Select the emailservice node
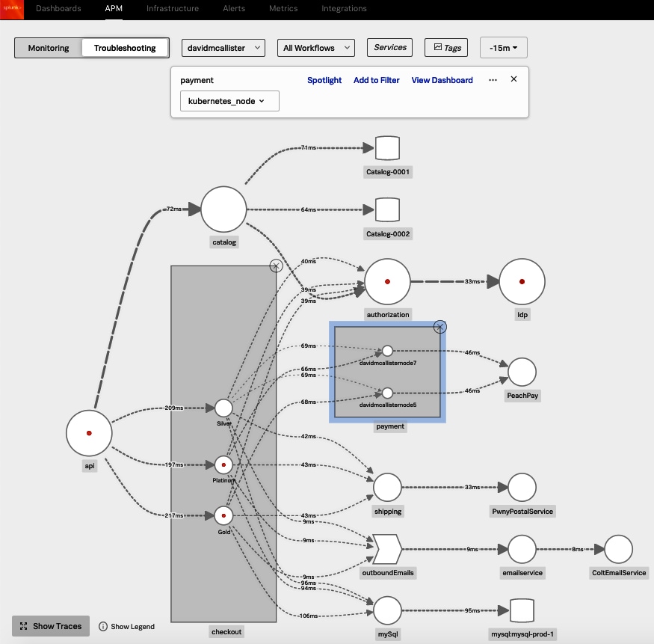The width and height of the screenshot is (654, 644). (x=522, y=549)
